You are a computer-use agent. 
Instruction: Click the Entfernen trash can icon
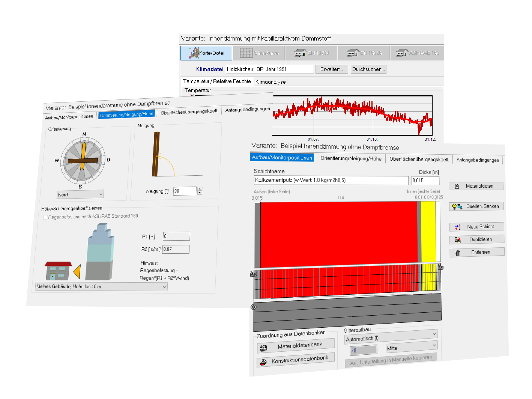click(x=458, y=253)
